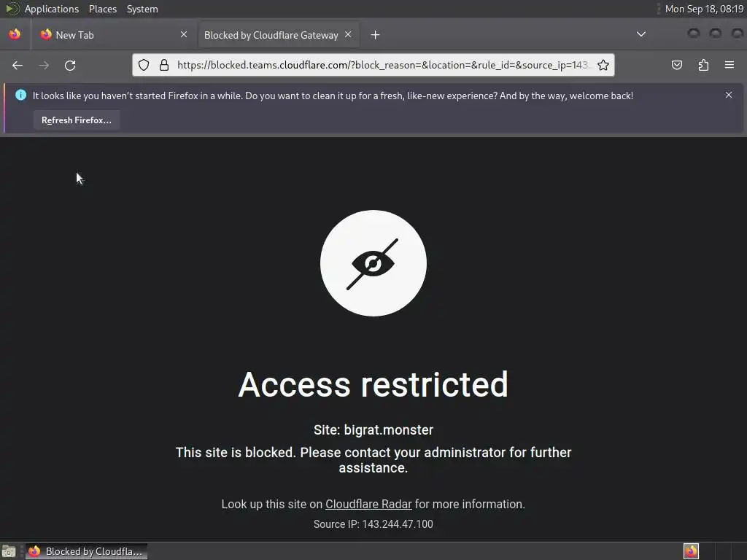Click the URL address bar field
Screen dimensions: 747x560
(x=383, y=65)
